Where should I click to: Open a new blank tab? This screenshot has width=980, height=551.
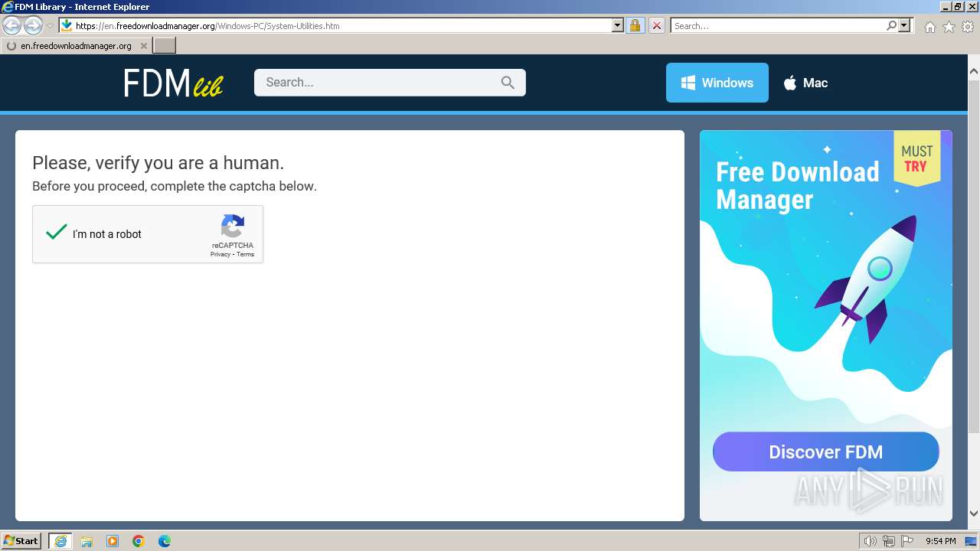click(x=165, y=45)
